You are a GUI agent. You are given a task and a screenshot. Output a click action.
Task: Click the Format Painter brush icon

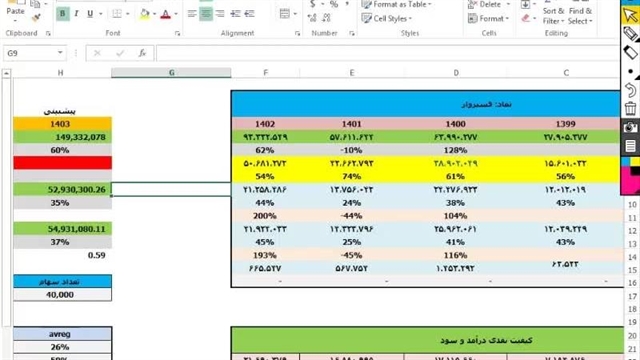[x=37, y=17]
